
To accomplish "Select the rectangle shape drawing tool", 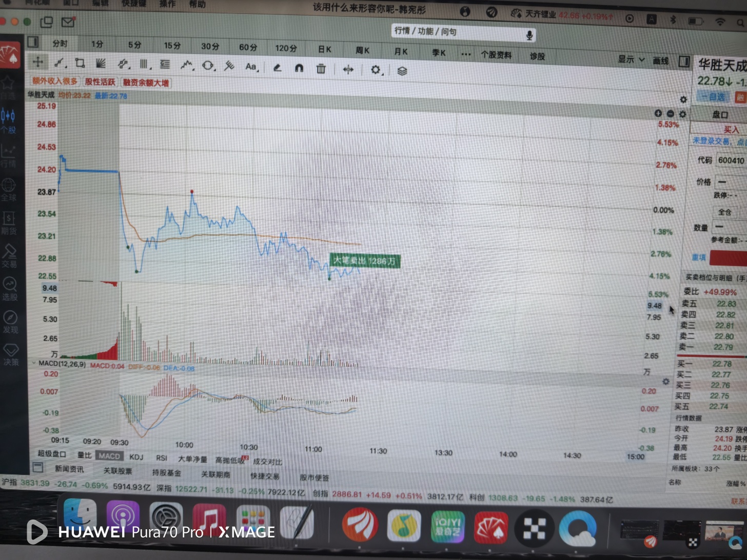I will pyautogui.click(x=80, y=63).
